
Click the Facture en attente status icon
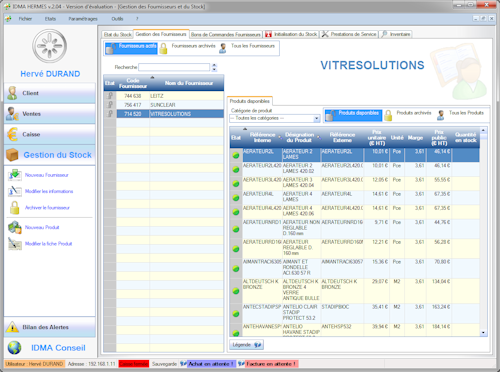(241, 364)
